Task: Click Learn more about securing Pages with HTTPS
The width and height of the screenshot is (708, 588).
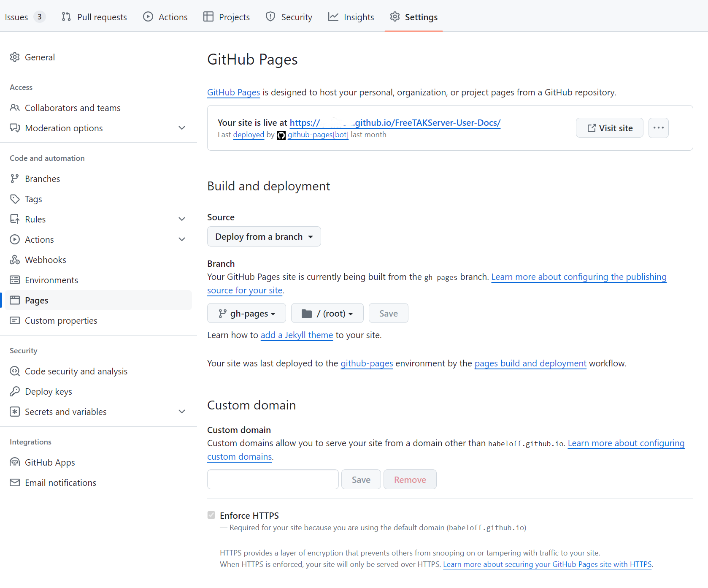Action: (x=547, y=564)
